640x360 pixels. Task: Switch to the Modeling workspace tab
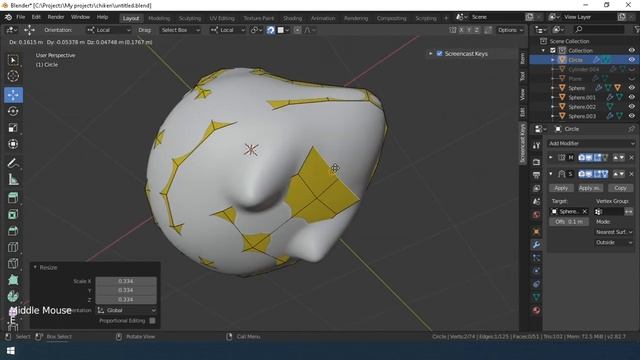pyautogui.click(x=159, y=18)
